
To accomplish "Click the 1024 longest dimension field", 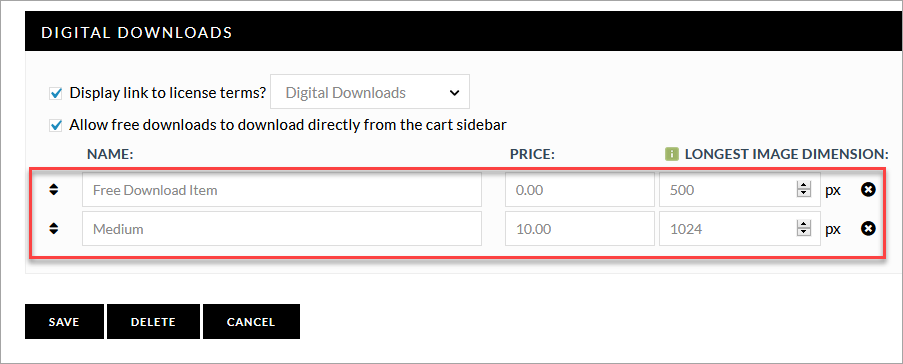I will point(739,229).
